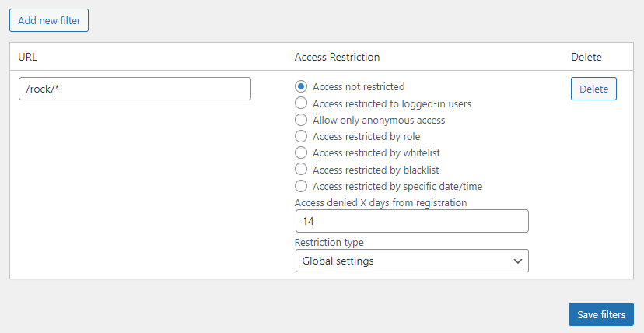The image size is (644, 333).
Task: Select the Access not restricted radio button
Action: click(301, 86)
